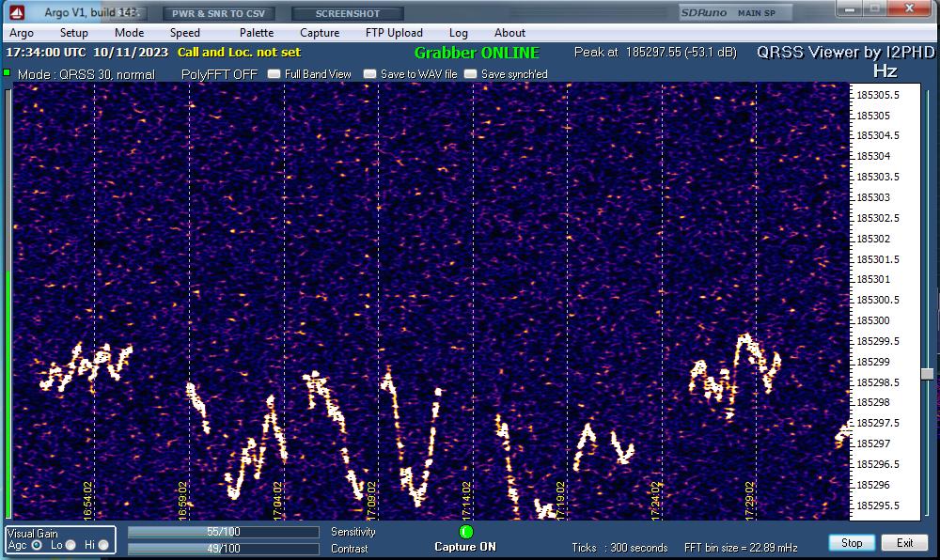
Task: Click the 17:04:02 time marker
Action: tap(277, 501)
